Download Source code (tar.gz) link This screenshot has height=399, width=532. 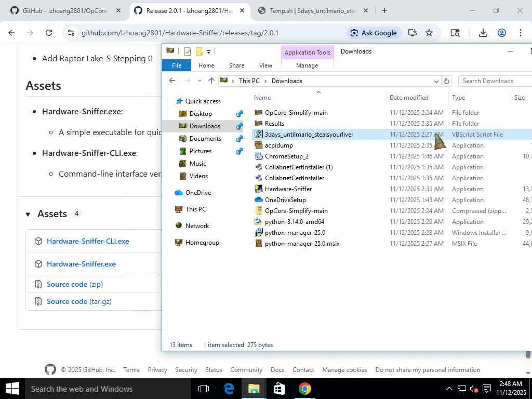(79, 301)
